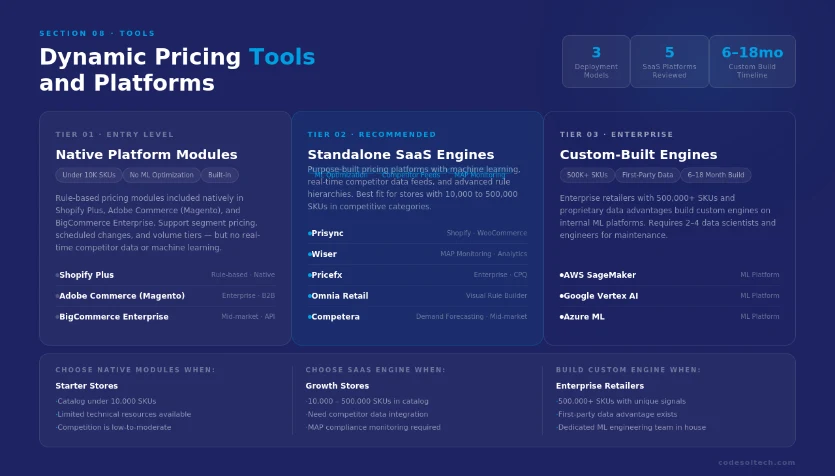
Task: Click 'ML Platform' beside AWS SageMaker
Action: (760, 275)
